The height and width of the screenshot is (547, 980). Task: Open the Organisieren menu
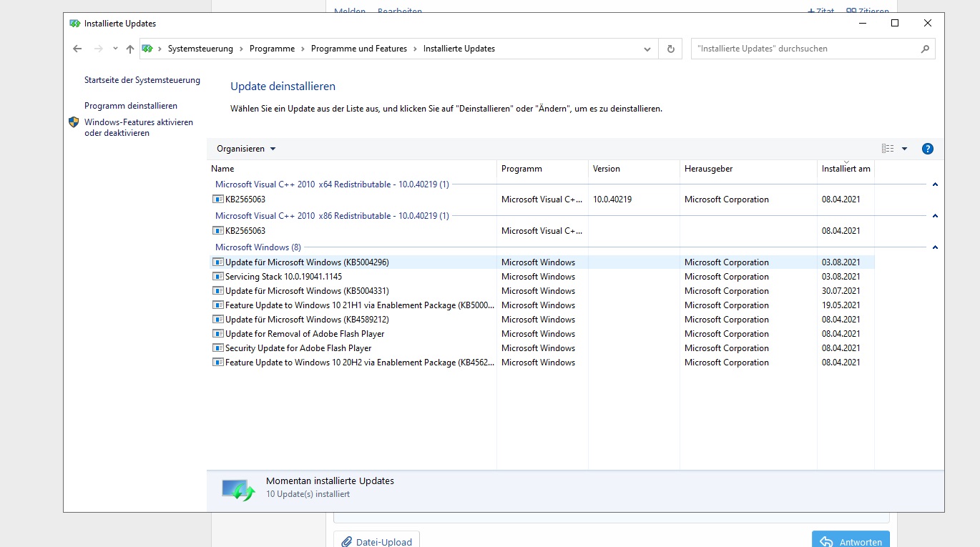(x=246, y=149)
